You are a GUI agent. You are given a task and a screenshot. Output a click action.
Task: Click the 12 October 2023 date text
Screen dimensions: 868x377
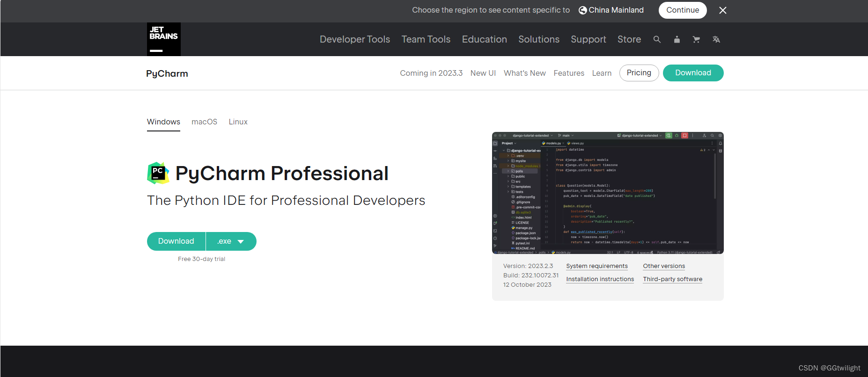tap(527, 285)
